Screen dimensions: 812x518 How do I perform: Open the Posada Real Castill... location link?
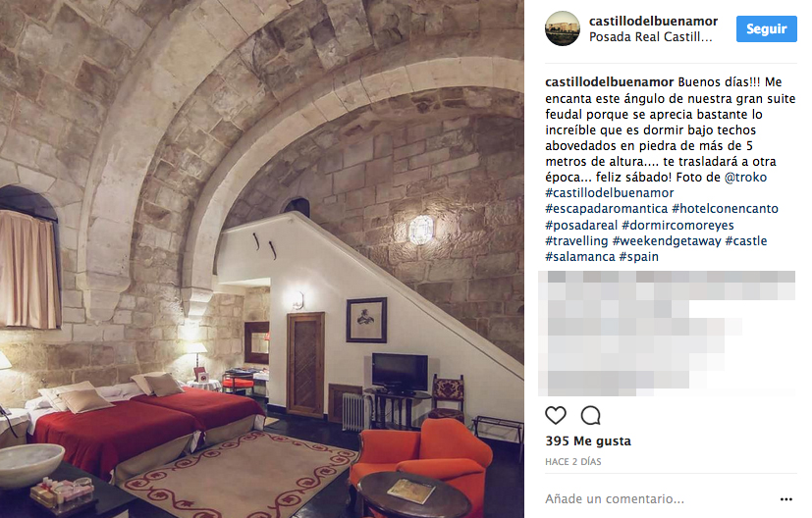[x=650, y=37]
